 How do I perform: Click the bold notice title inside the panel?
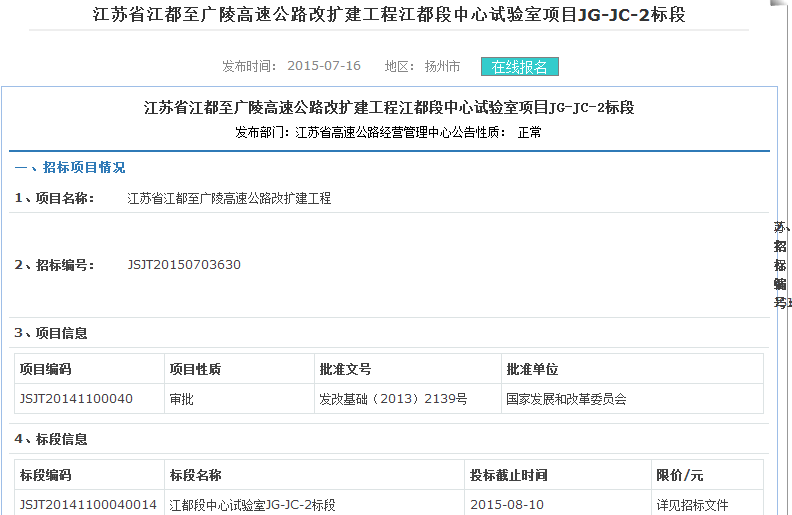pyautogui.click(x=389, y=108)
